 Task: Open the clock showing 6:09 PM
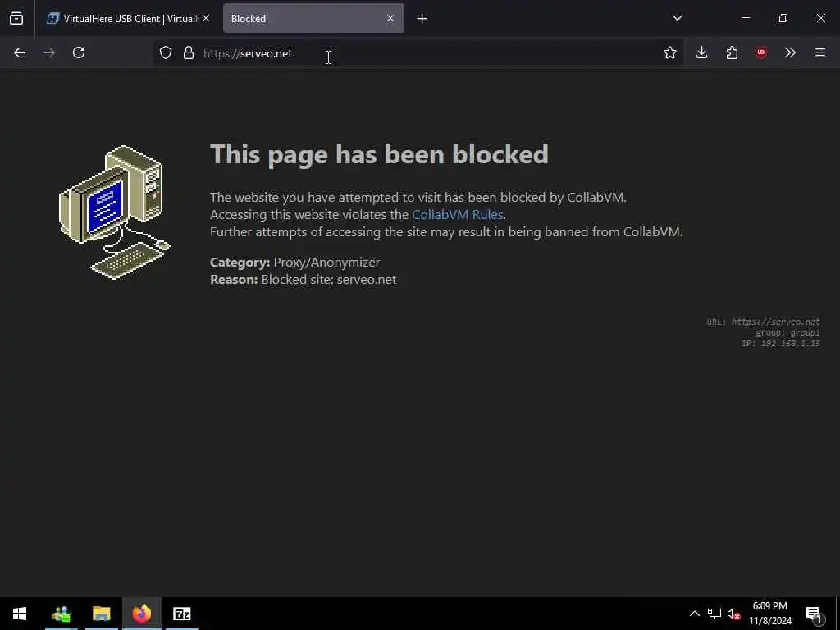pyautogui.click(x=770, y=614)
